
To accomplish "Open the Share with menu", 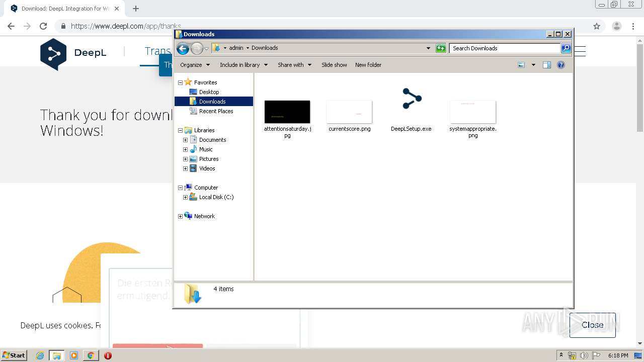I will click(294, 65).
